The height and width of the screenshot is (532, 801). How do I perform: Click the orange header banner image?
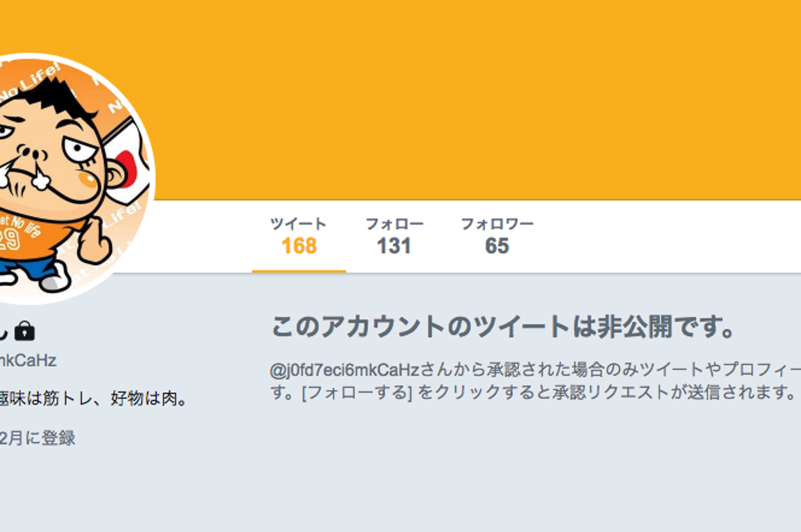tap(474, 99)
